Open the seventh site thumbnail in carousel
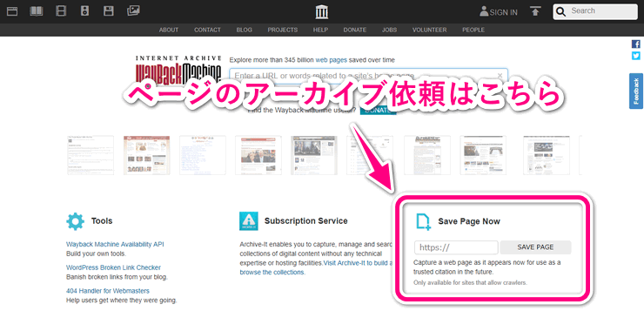644x318 pixels. (427, 155)
